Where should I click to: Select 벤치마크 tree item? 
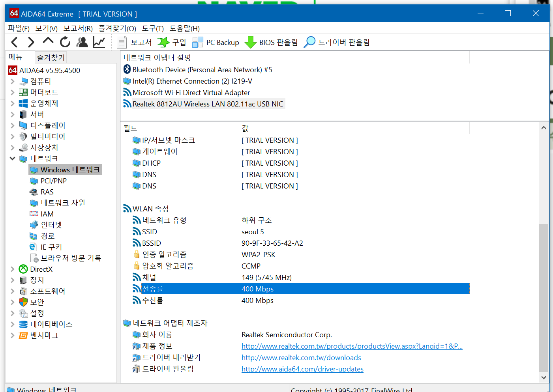point(39,335)
